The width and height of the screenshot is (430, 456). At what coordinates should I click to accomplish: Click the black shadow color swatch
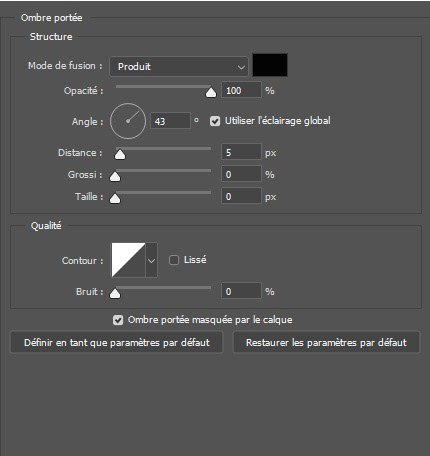(x=270, y=65)
